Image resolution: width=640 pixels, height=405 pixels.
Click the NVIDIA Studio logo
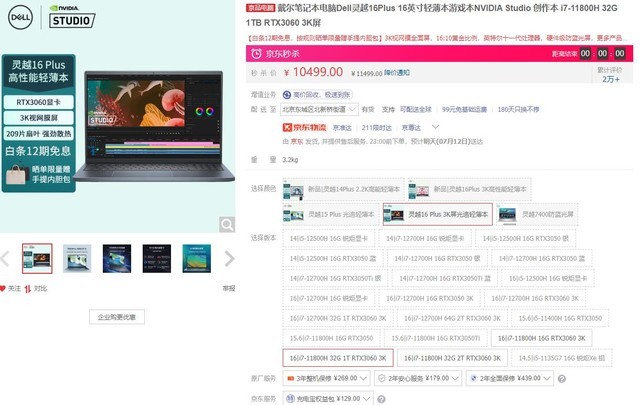click(x=72, y=17)
